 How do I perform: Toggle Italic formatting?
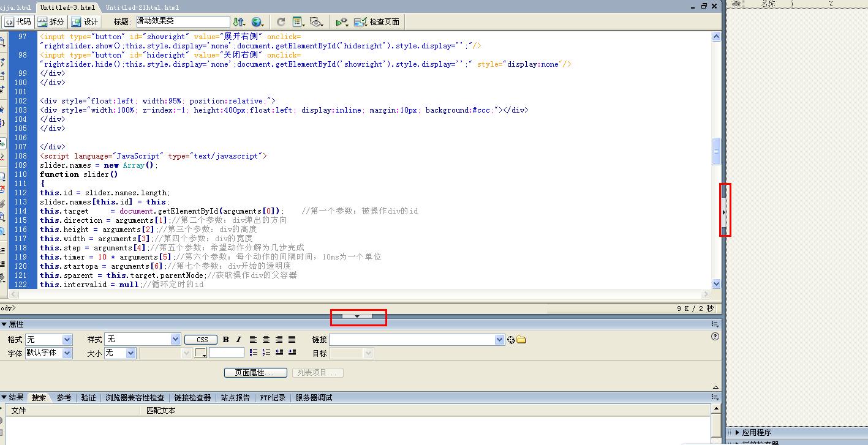(x=238, y=340)
